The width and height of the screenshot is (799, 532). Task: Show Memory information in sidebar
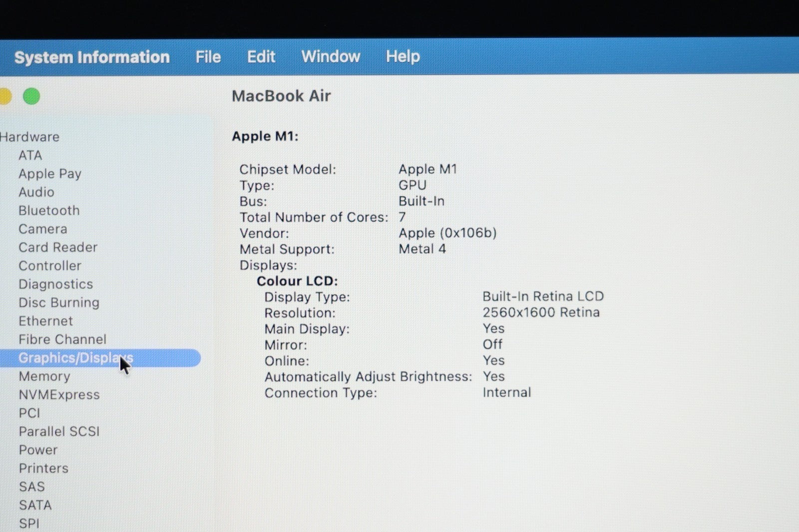coord(44,376)
